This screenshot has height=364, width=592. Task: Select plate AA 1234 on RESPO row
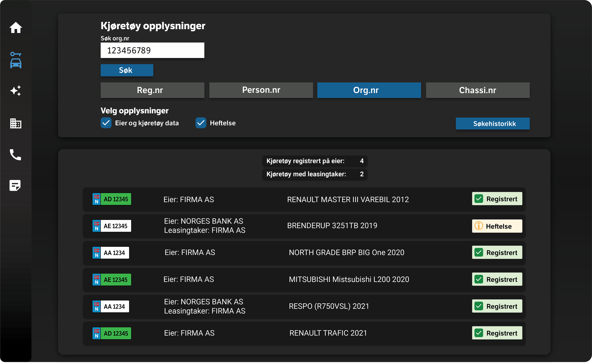[111, 306]
